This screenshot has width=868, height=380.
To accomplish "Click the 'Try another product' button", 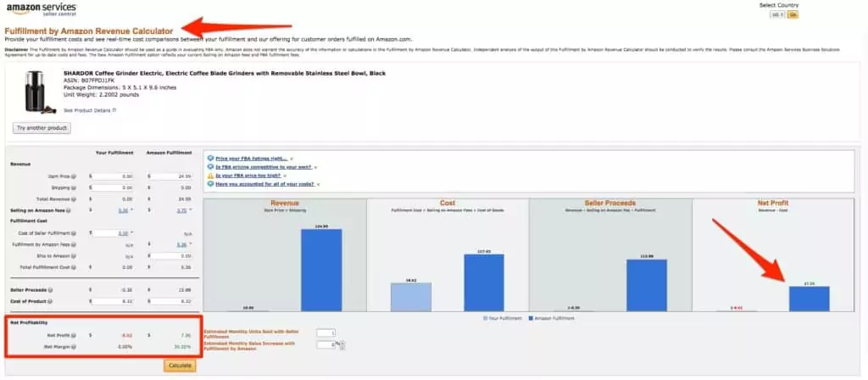I will pos(42,128).
